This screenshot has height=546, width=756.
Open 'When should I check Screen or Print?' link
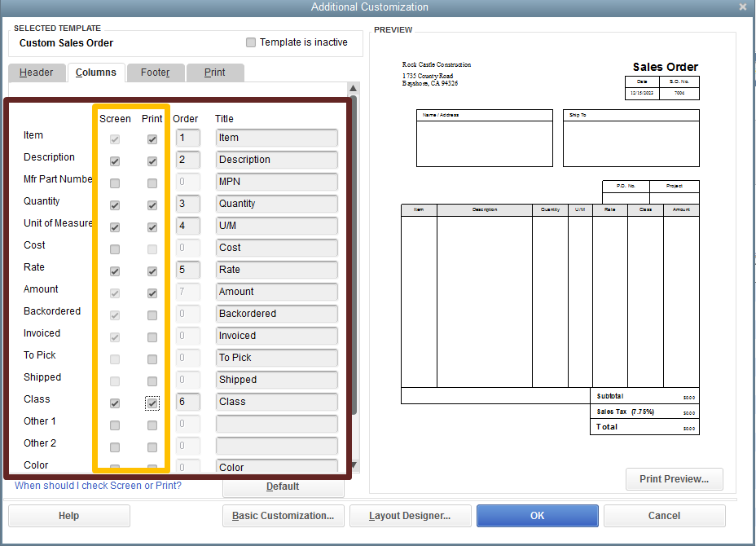tap(98, 486)
